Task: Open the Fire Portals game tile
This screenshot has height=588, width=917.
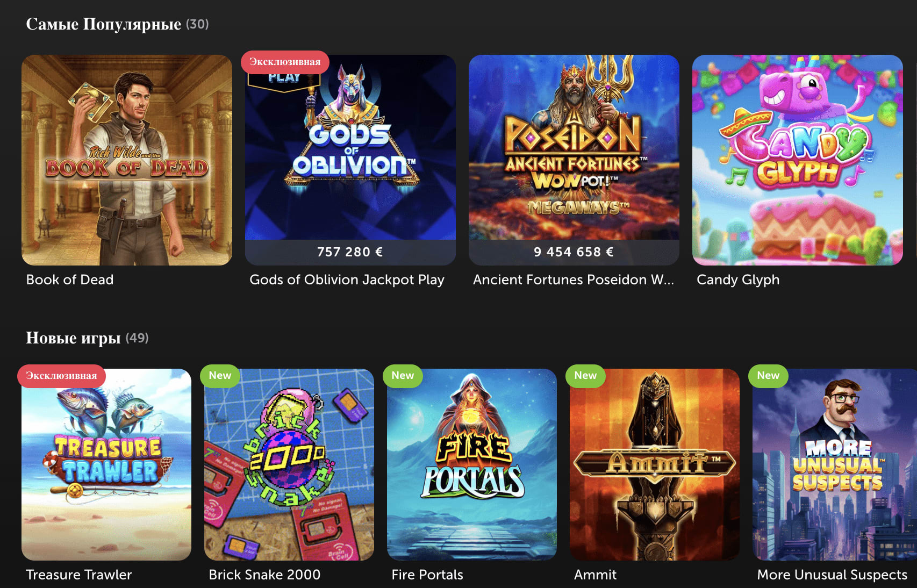Action: pyautogui.click(x=472, y=464)
